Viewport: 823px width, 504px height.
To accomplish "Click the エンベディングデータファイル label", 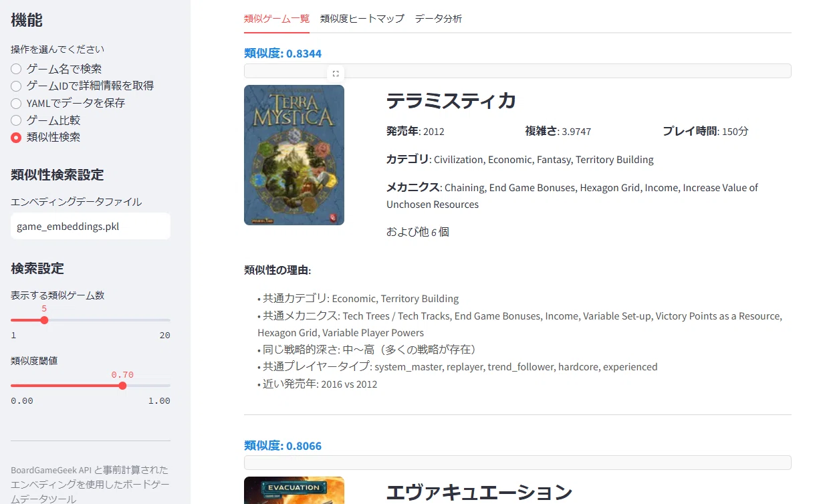I will 76,202.
